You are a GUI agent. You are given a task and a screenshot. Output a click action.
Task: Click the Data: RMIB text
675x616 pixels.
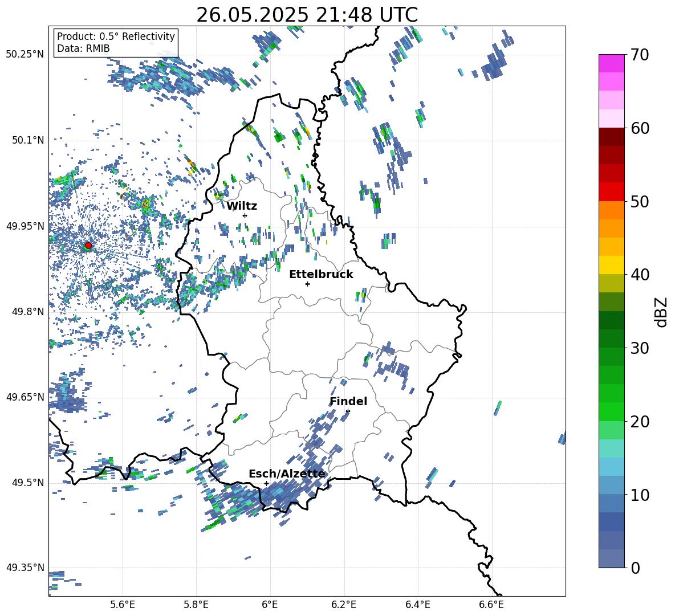(x=83, y=48)
